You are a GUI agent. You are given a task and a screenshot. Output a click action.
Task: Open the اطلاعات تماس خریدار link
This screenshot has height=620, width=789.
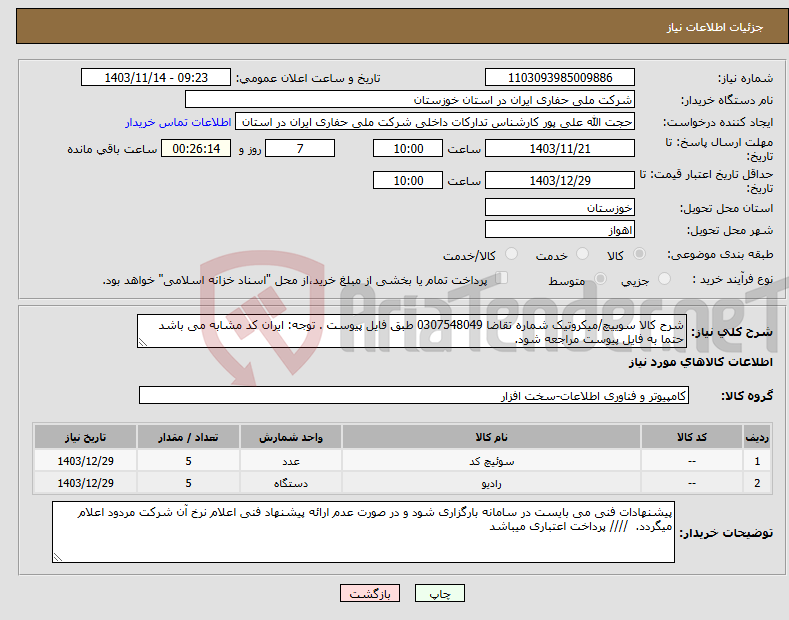pyautogui.click(x=178, y=122)
